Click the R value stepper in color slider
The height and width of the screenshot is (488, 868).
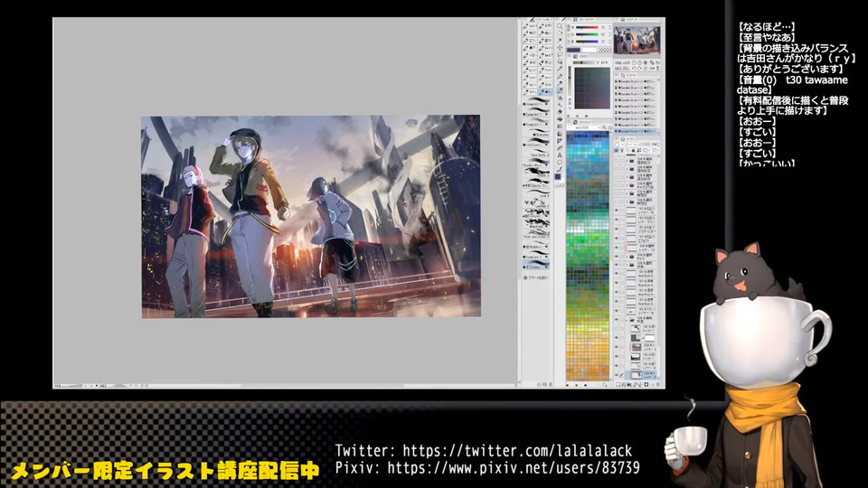tap(609, 27)
